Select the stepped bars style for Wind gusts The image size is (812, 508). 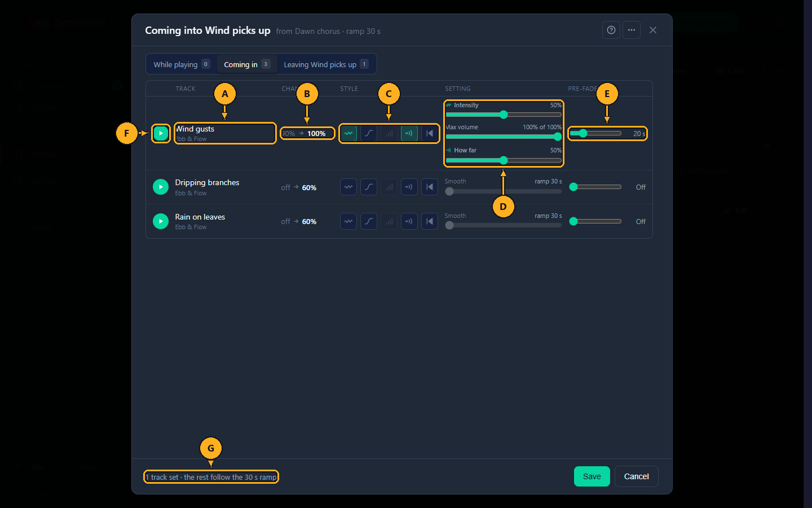pos(389,133)
